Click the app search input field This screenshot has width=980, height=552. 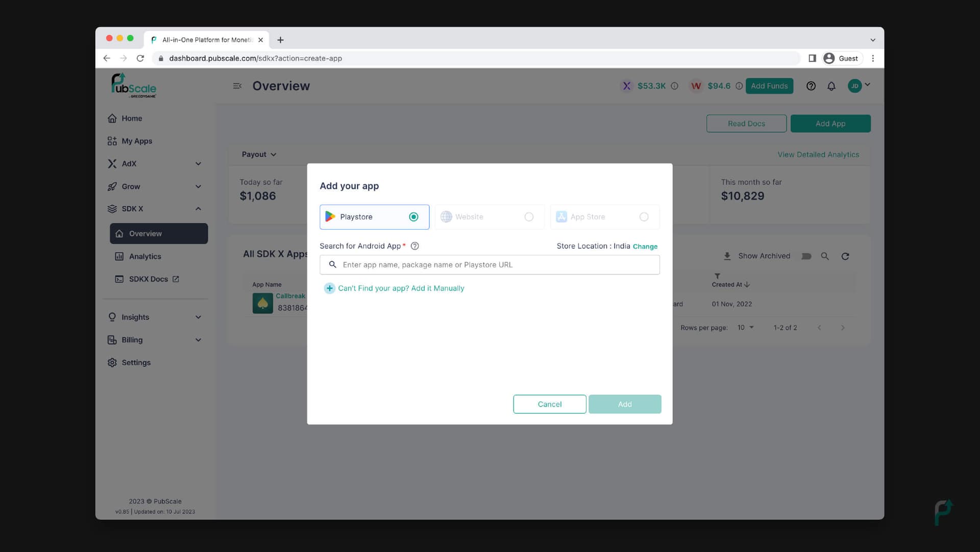point(489,264)
